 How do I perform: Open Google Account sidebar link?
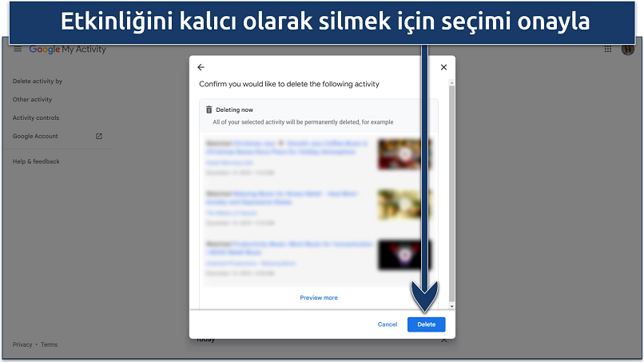click(x=35, y=136)
